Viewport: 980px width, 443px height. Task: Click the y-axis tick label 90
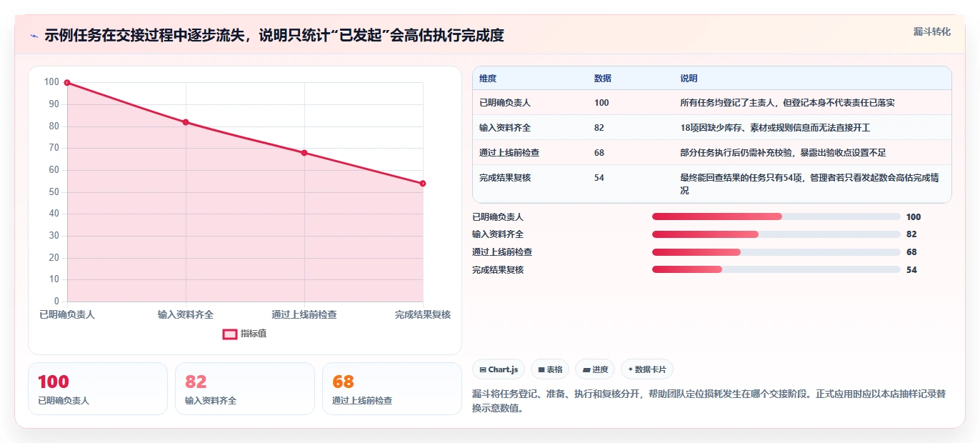coord(54,104)
